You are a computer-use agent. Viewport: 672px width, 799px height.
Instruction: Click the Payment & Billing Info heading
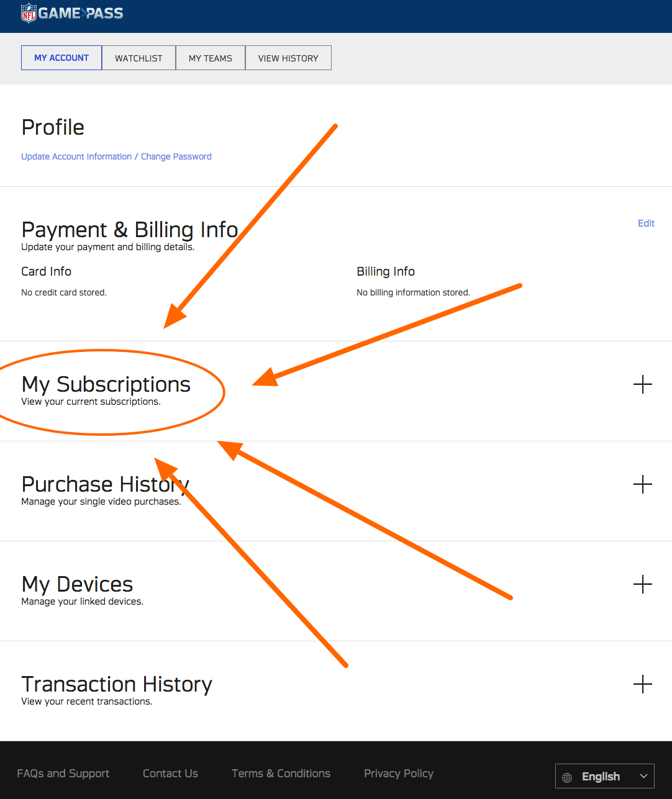[x=130, y=230]
